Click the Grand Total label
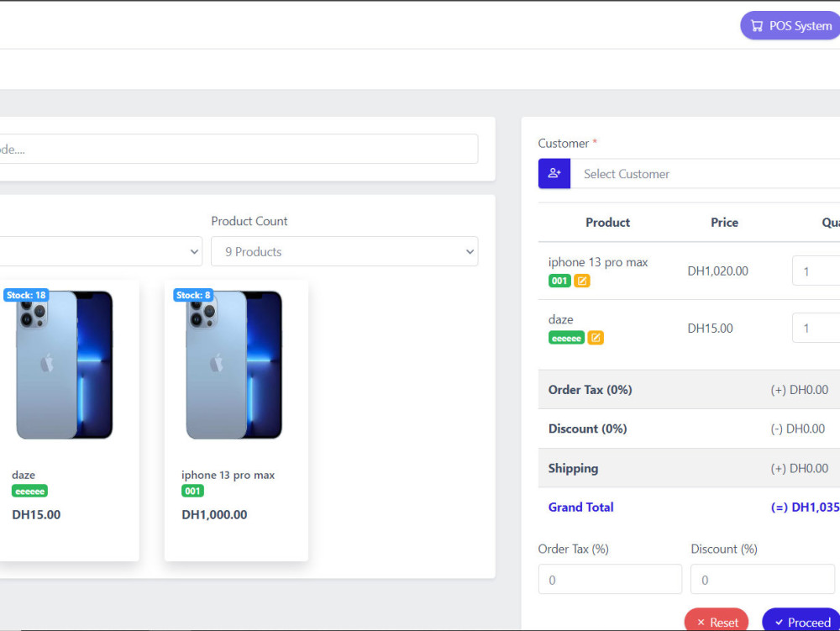The height and width of the screenshot is (631, 840). (x=580, y=507)
